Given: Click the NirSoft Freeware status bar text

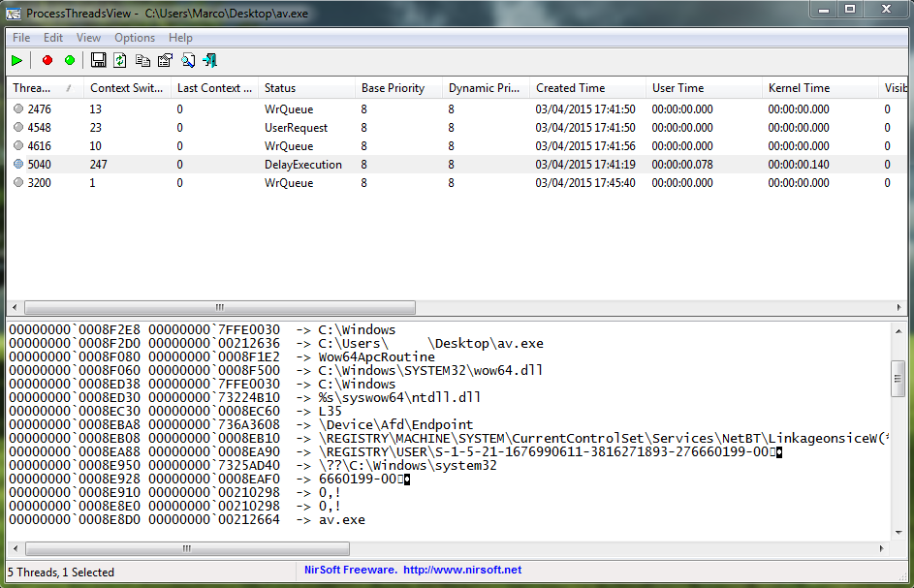Looking at the screenshot, I should (350, 570).
